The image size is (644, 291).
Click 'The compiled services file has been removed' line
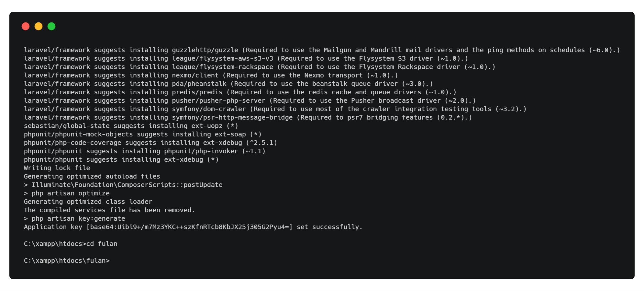coord(109,210)
